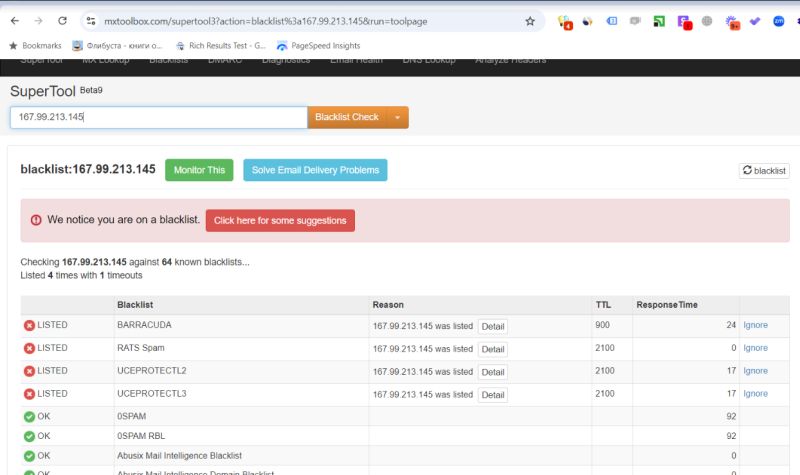
Task: Ignore the RATS Spam blacklist entry
Action: click(x=755, y=348)
